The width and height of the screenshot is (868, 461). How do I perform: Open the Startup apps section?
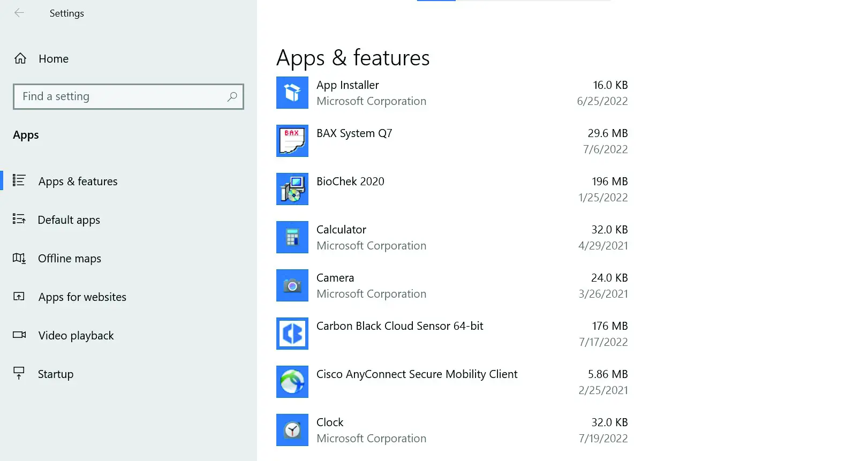click(55, 374)
